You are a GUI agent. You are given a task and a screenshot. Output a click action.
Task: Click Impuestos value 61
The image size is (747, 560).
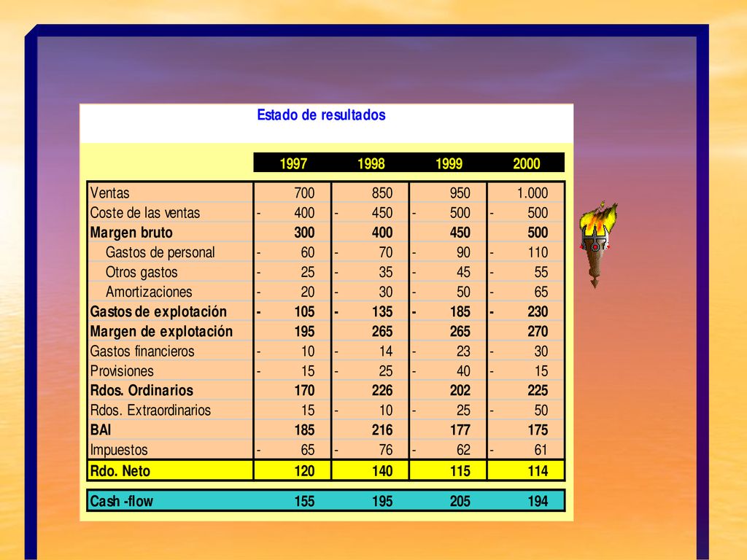541,450
